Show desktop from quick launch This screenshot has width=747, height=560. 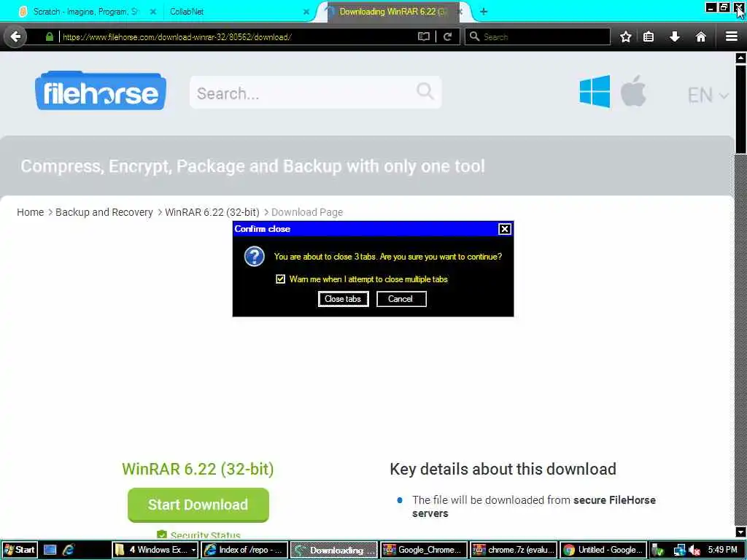[50, 550]
